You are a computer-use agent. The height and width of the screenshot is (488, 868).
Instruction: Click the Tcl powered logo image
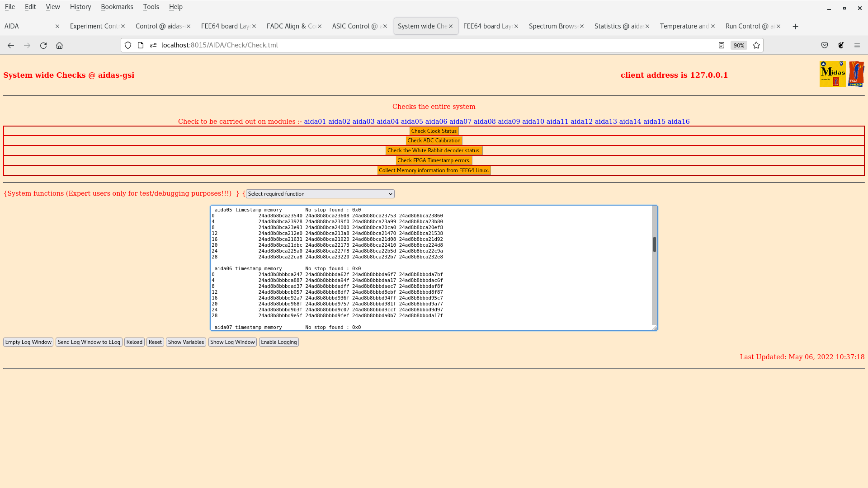pos(857,74)
